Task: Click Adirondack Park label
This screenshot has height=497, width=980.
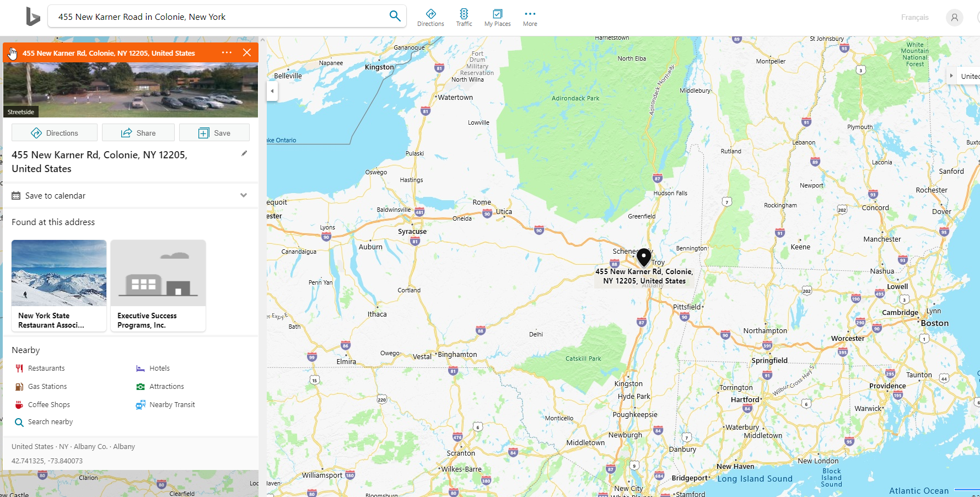Action: click(575, 98)
